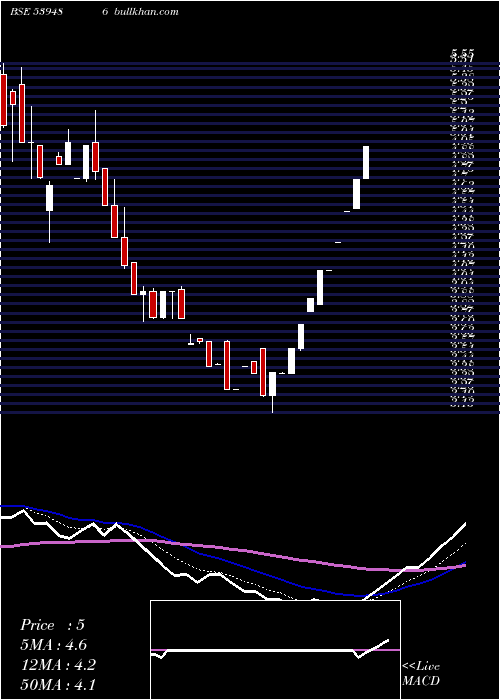Click the "<<Live MACD" label
This screenshot has width=500, height=700.
[x=421, y=674]
